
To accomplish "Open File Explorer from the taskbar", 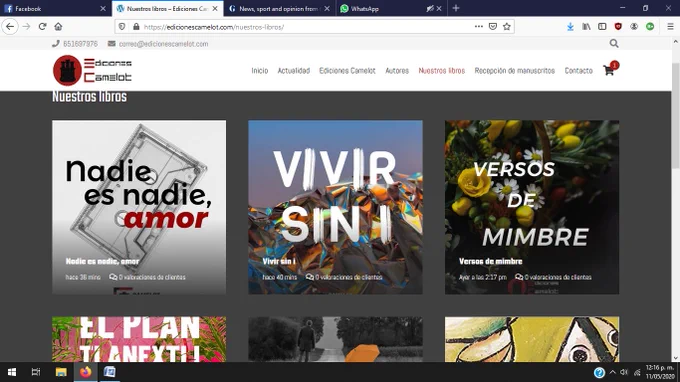I will (61, 372).
